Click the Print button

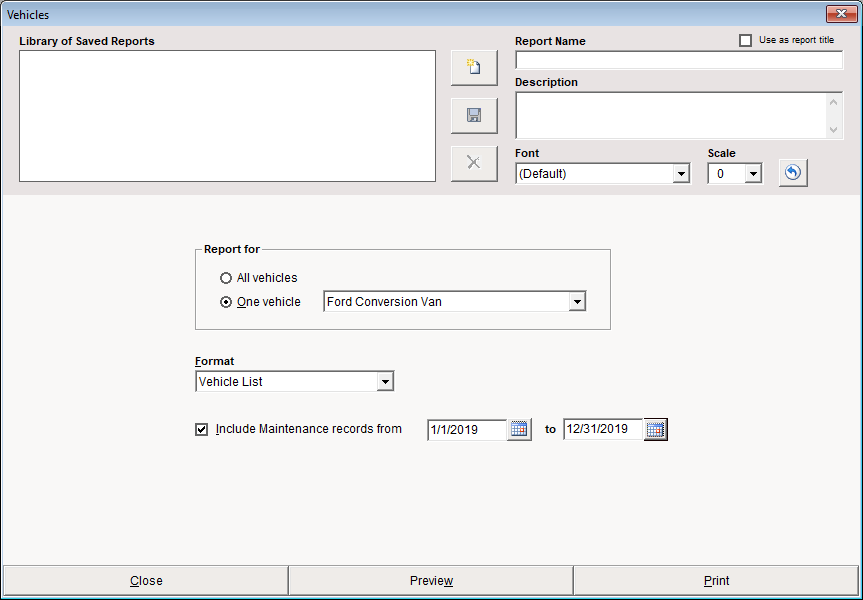pyautogui.click(x=716, y=581)
